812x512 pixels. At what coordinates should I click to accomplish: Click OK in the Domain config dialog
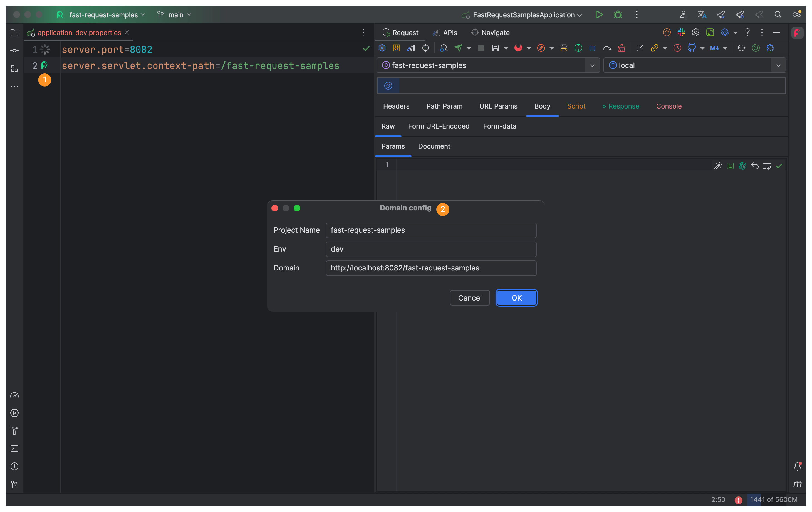point(516,298)
